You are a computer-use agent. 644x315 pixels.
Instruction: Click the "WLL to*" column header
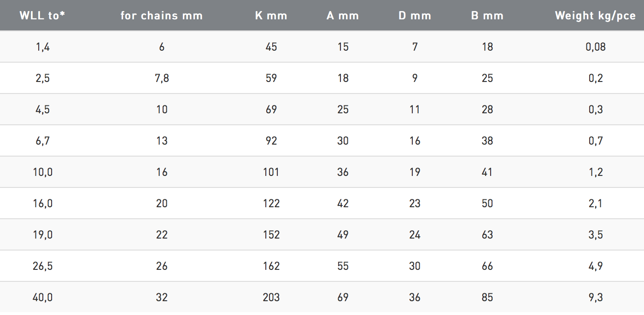tap(42, 16)
